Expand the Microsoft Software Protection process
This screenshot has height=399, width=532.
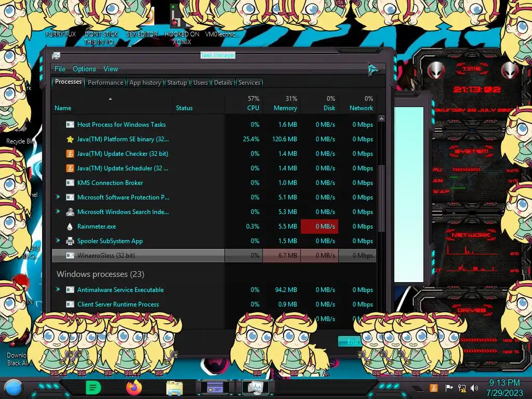[58, 197]
